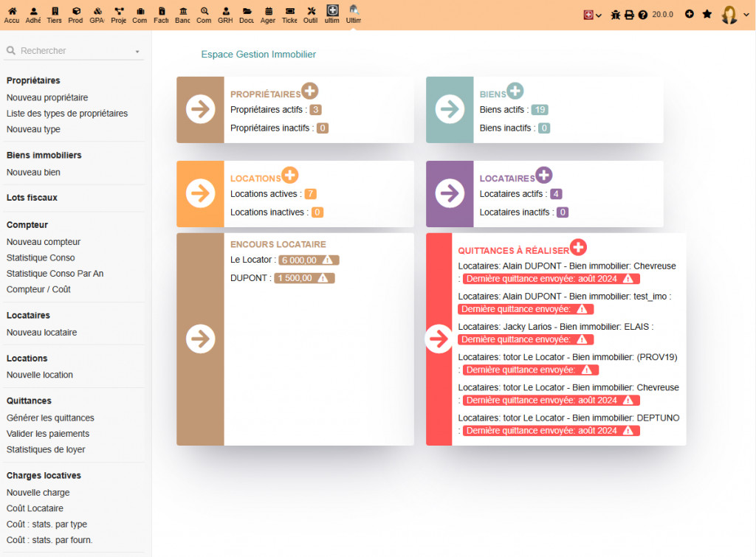Click the bookmarks star icon
Image resolution: width=756 pixels, height=557 pixels.
click(707, 15)
